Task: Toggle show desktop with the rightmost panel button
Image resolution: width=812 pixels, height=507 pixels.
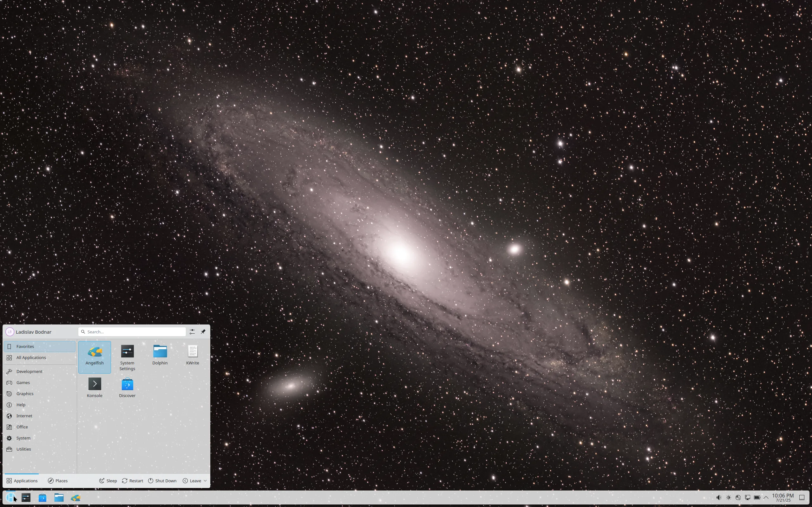Action: (x=802, y=497)
